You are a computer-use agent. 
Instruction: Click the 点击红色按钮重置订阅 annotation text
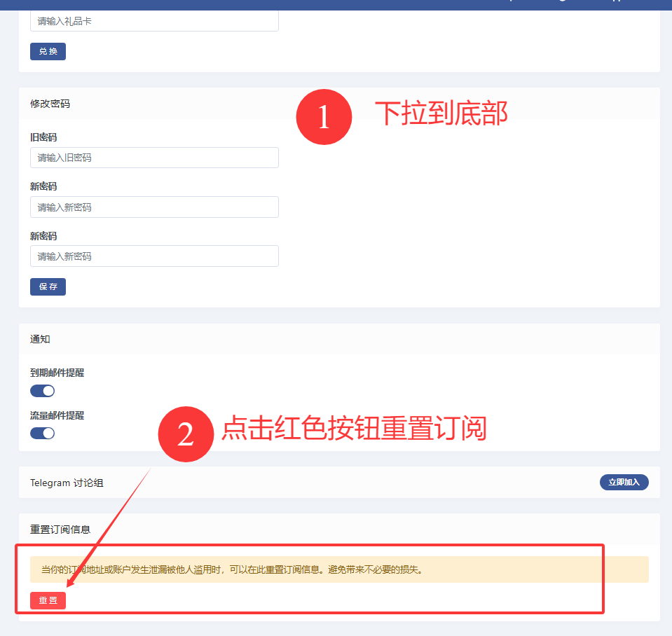click(x=355, y=428)
